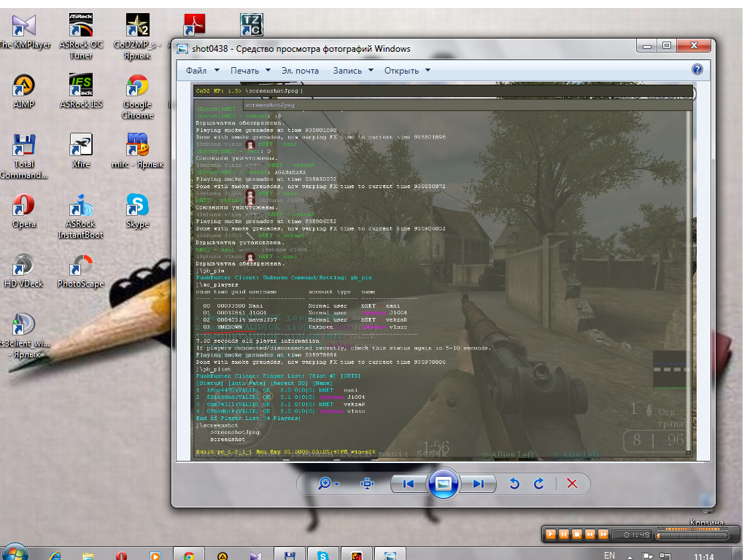Select the Total Commander desktop icon
Image resolution: width=747 pixels, height=560 pixels.
(24, 157)
